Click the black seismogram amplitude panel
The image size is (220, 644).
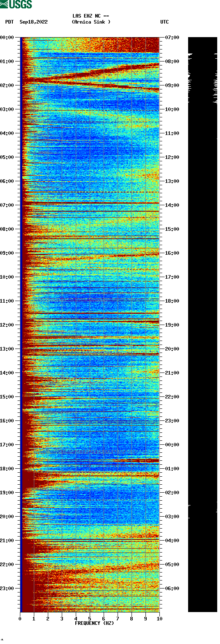202,325
